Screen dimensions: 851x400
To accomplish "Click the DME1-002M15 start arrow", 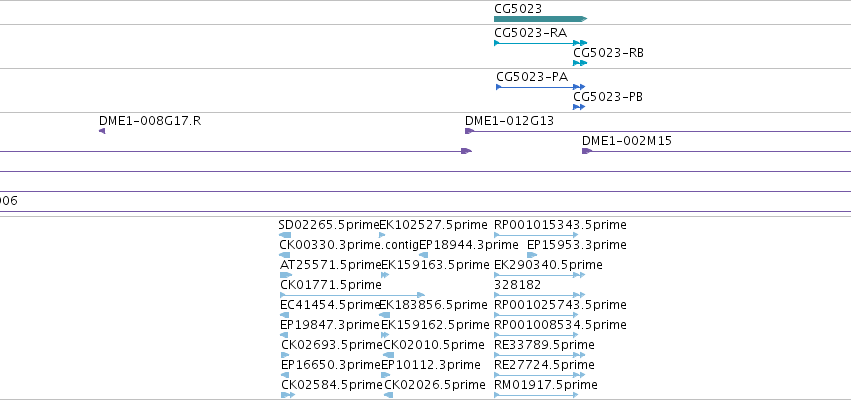I will point(587,151).
